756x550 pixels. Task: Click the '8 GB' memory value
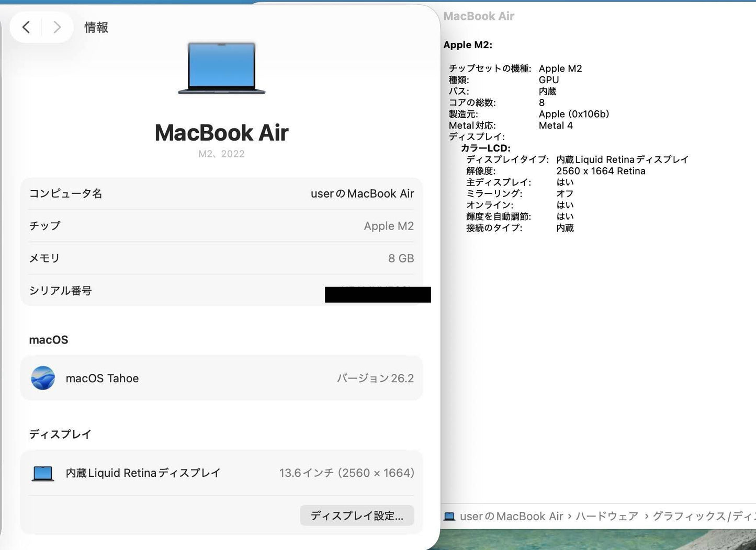pos(401,258)
